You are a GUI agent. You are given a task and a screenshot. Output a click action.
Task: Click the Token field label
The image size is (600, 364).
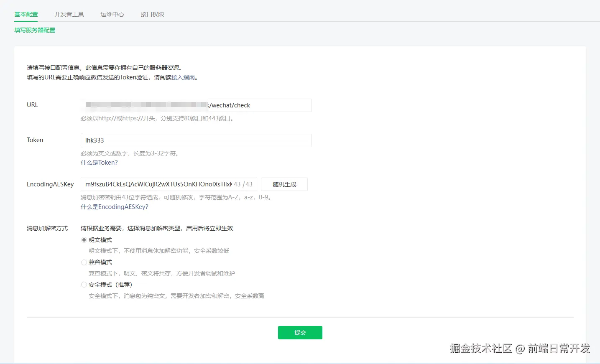click(35, 140)
